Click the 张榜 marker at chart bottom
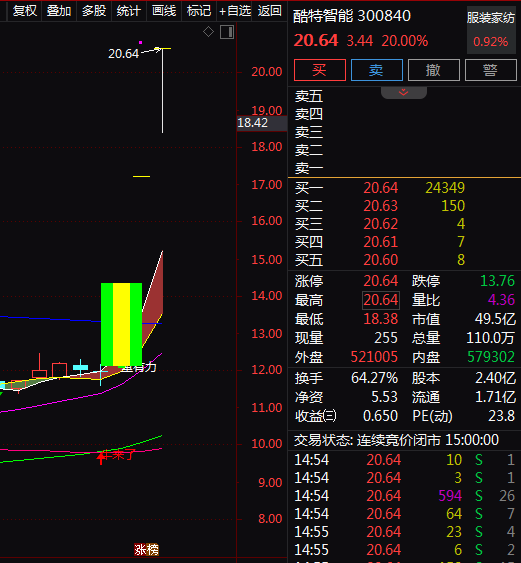The image size is (521, 563). pyautogui.click(x=146, y=549)
